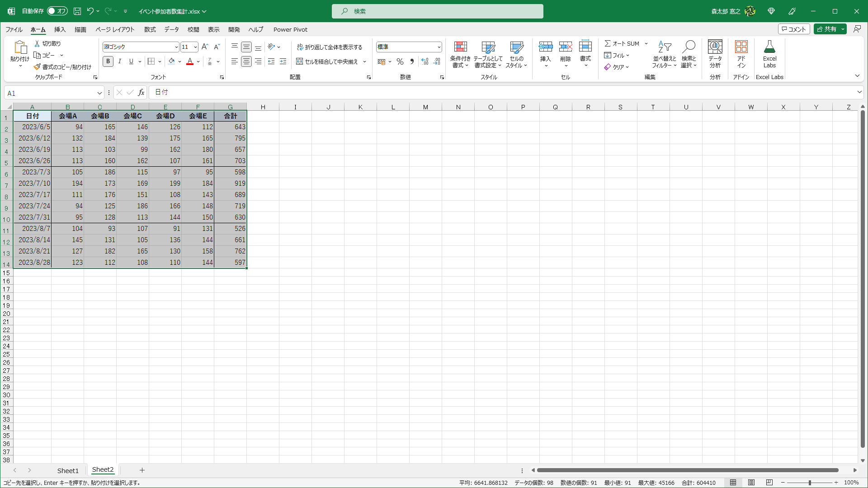Switch to Sheet1 tab

[x=68, y=470]
